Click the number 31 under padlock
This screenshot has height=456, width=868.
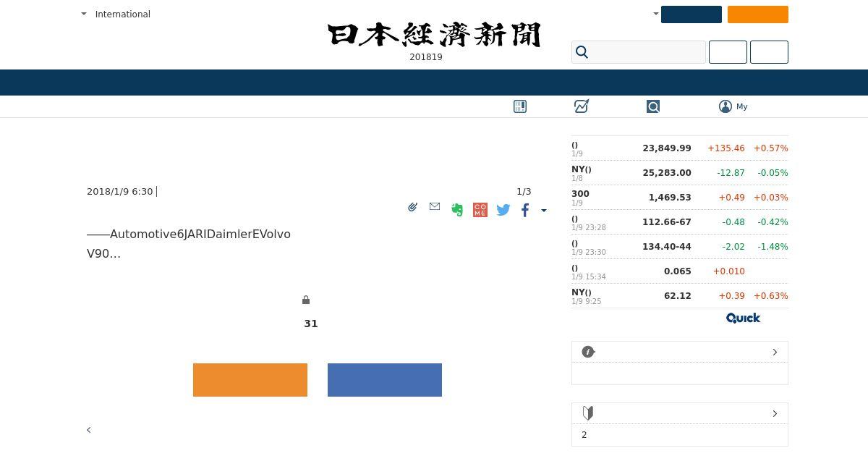[311, 324]
